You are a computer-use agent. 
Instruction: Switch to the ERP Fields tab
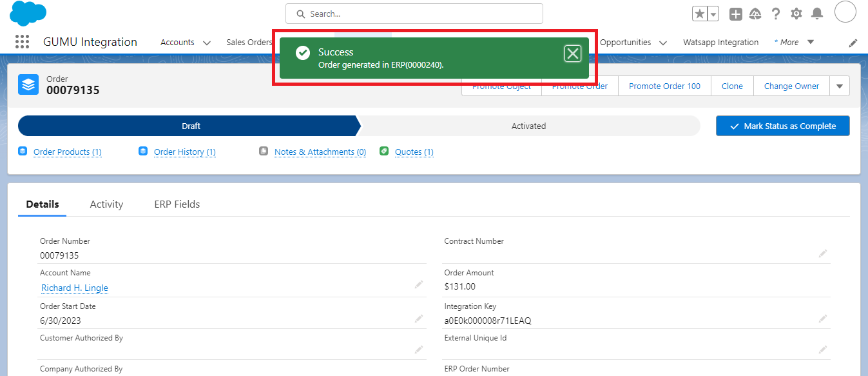coord(177,204)
